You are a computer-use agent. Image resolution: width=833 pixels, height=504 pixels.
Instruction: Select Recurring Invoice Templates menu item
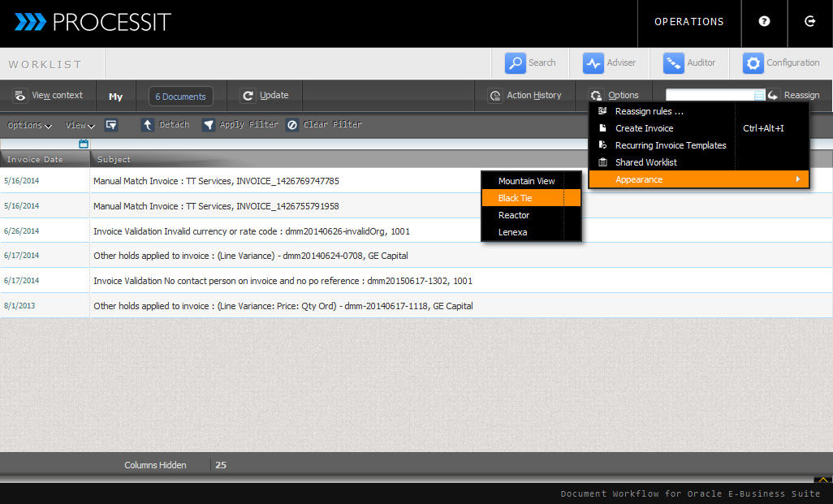click(670, 145)
